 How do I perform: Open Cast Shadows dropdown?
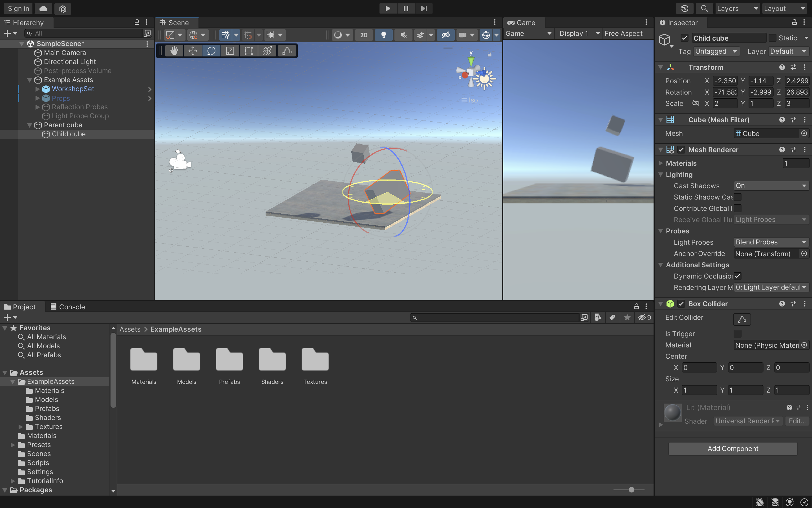click(x=771, y=185)
